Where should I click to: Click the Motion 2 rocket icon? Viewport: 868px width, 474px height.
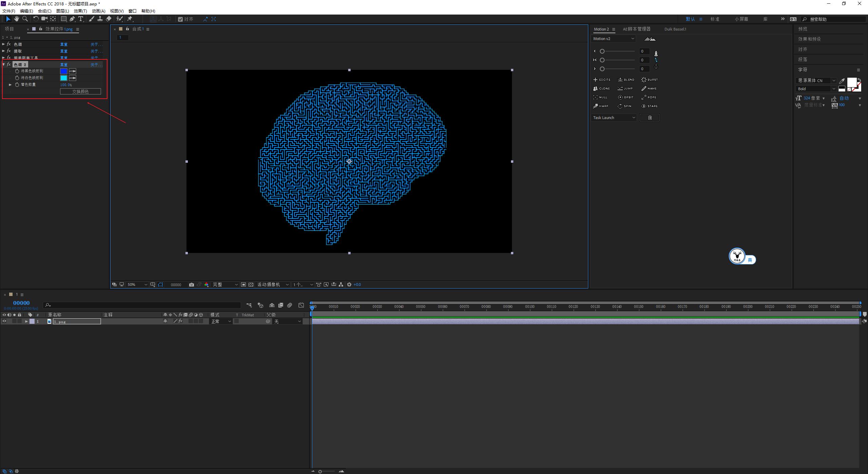click(x=656, y=54)
